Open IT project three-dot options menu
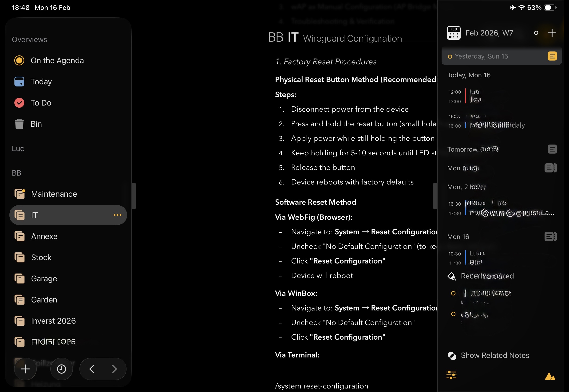The image size is (569, 392). pos(117,215)
